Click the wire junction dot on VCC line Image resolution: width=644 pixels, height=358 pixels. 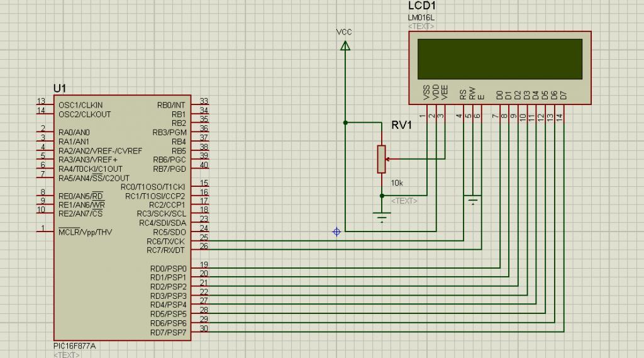click(x=345, y=123)
